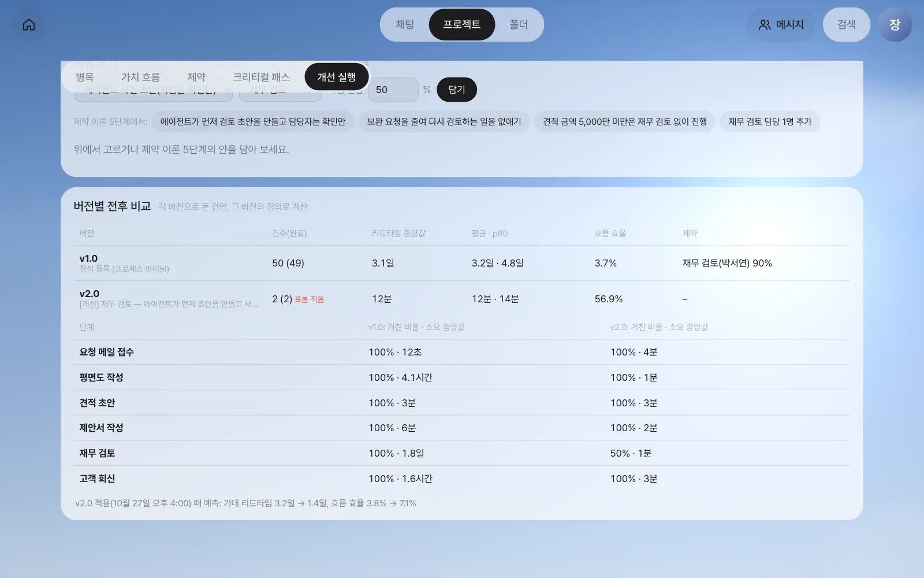Select the v1.0 version row name
Screen dimensions: 924x578
tap(88, 258)
